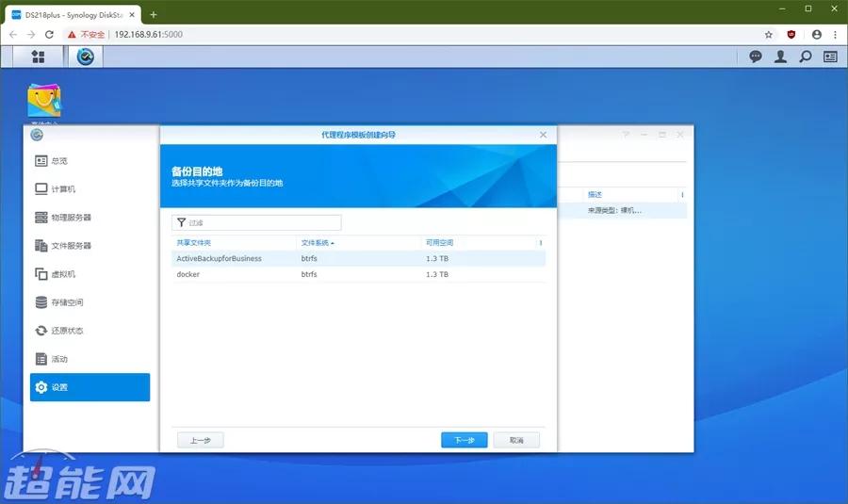This screenshot has height=504, width=848.
Task: Click the address bar URL 192.168.9.61:5000
Action: click(148, 35)
